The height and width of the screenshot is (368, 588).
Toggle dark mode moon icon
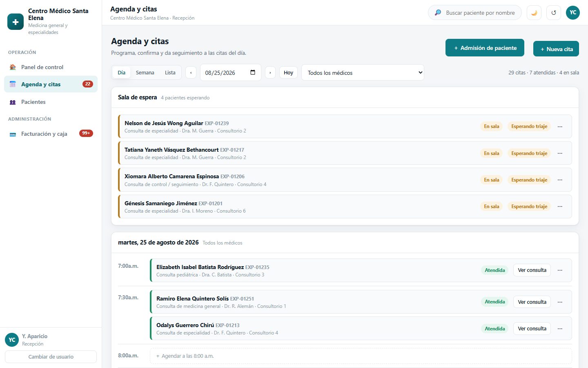[x=534, y=13]
